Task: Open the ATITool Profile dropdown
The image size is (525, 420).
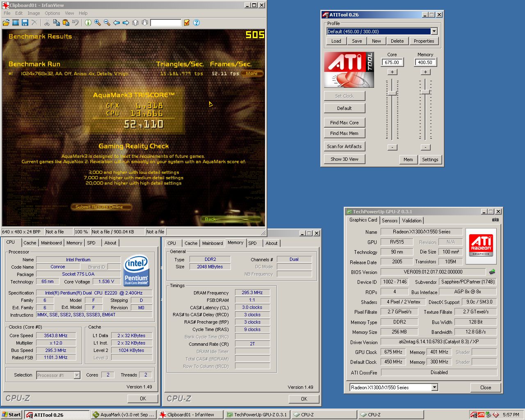Action: click(x=434, y=31)
